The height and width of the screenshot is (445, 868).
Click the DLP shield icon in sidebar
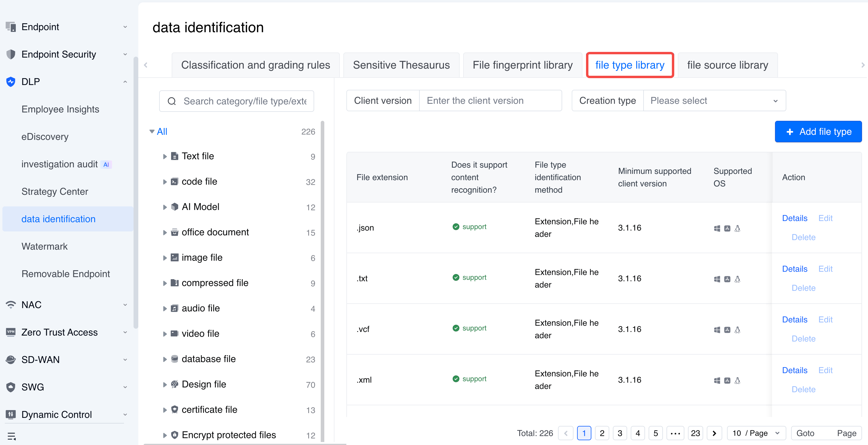pos(11,82)
